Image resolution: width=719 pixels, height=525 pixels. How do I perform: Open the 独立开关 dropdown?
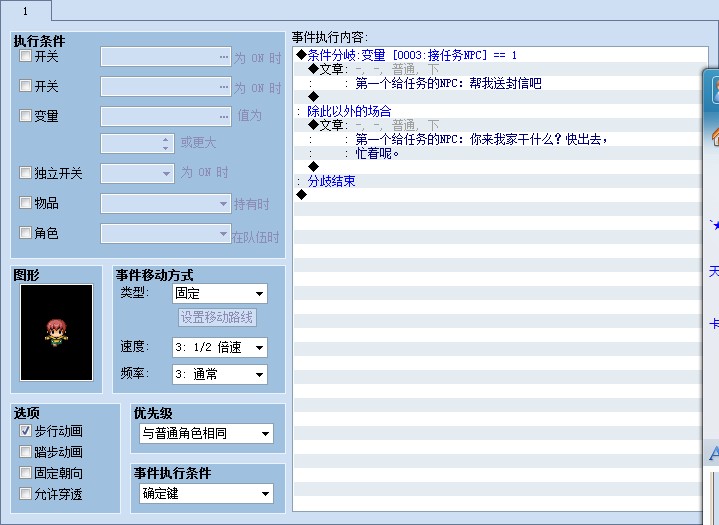tap(137, 174)
